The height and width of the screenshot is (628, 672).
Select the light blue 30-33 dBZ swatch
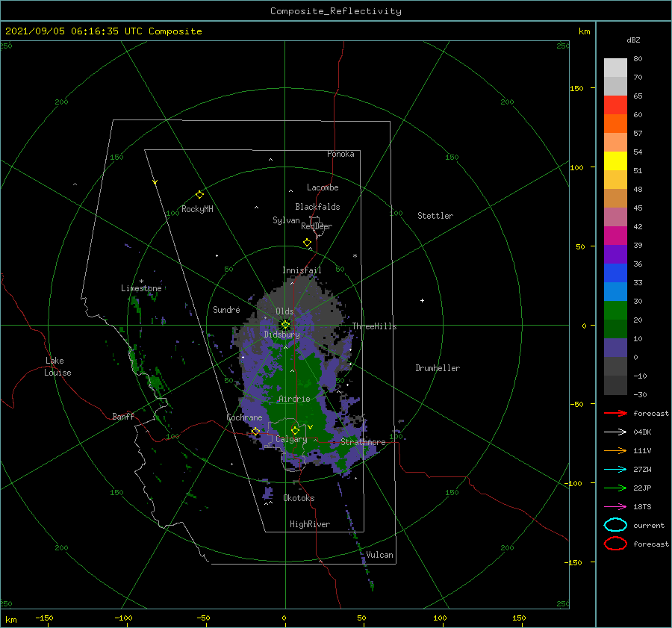[x=615, y=291]
